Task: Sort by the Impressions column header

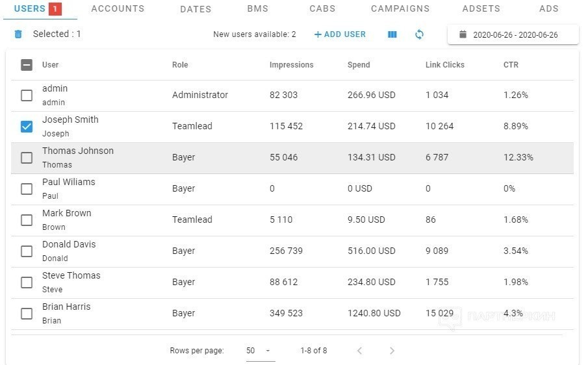Action: click(x=291, y=65)
